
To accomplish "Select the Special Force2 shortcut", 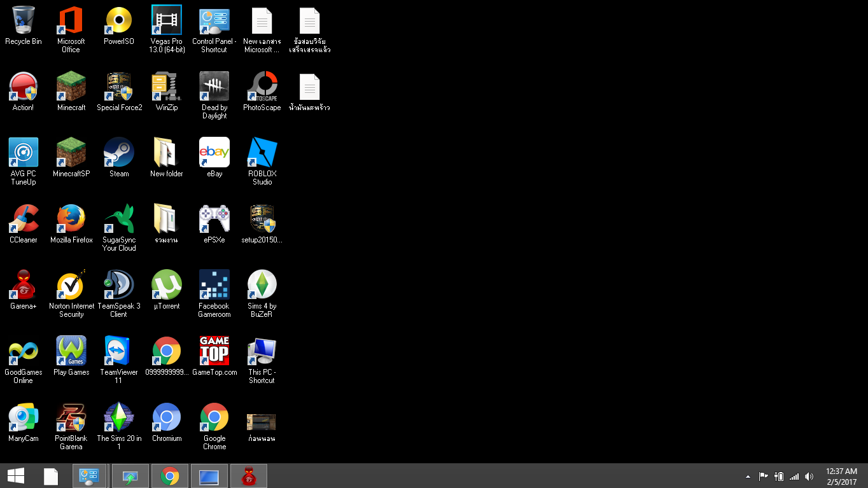I will (119, 87).
